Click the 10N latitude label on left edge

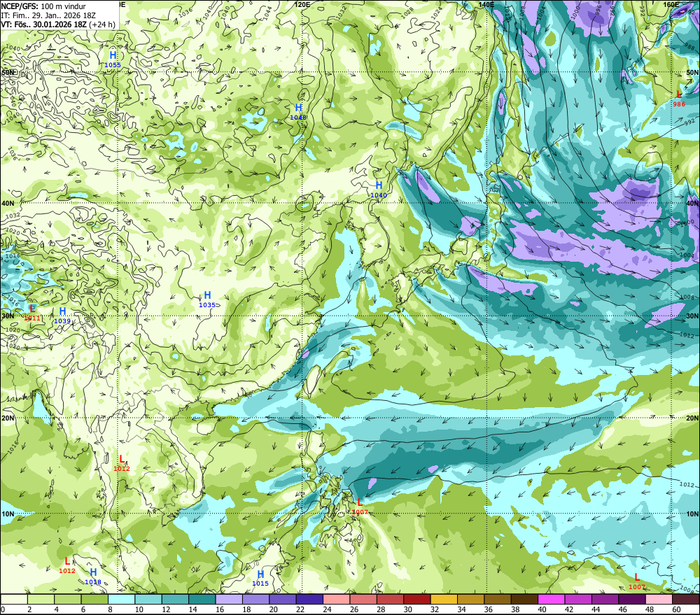click(x=8, y=514)
